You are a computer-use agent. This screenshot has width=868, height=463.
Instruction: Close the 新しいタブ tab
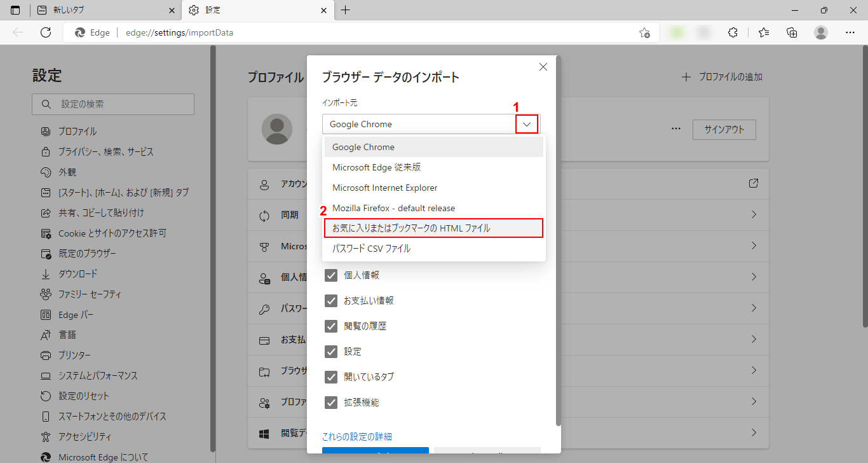pos(172,10)
